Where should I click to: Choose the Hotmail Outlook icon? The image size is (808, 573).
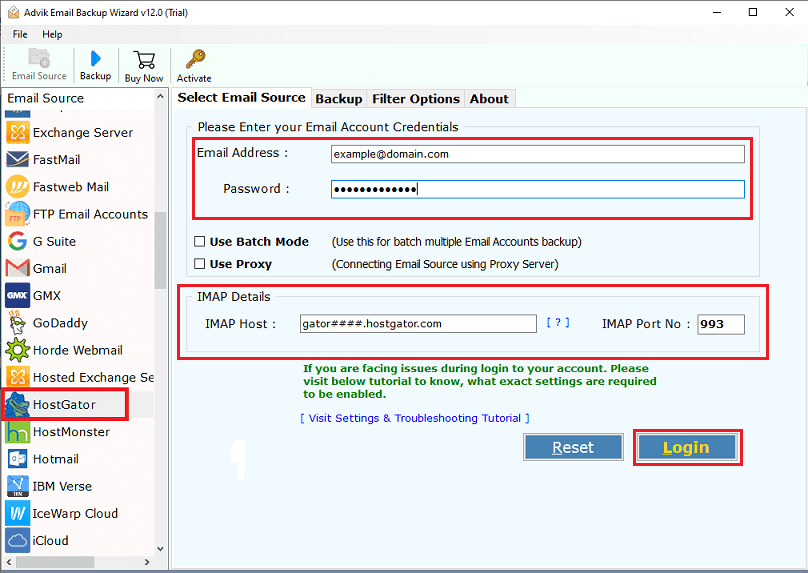(18, 459)
